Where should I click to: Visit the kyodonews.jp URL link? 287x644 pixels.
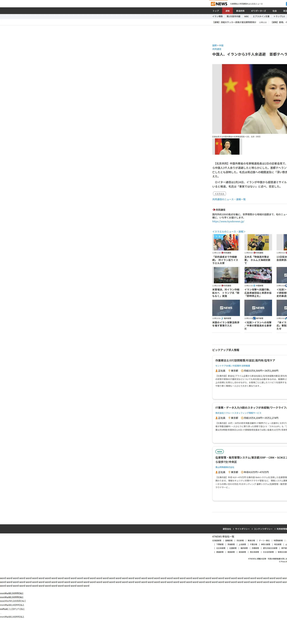pos(228,221)
